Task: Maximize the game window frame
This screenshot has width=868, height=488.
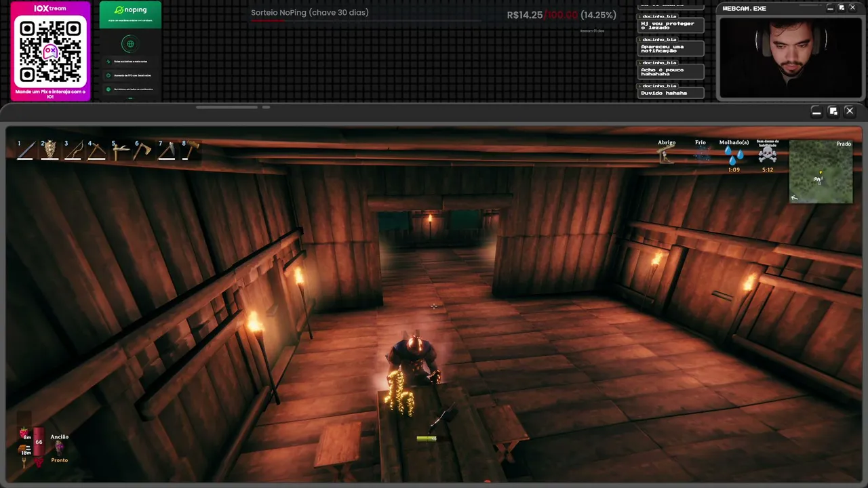Action: (x=833, y=111)
